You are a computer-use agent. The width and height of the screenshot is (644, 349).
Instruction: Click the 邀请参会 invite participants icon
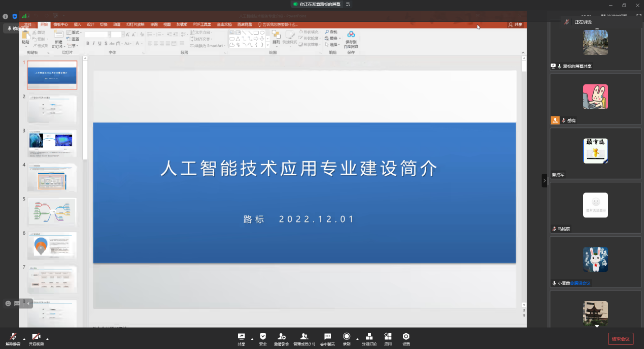point(281,338)
